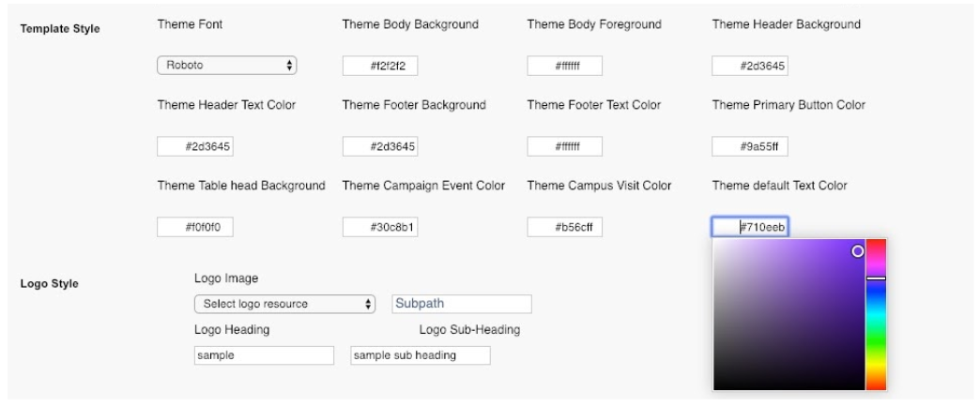Click the Logo Heading text field
Screen dimensions: 980x406
click(x=264, y=355)
